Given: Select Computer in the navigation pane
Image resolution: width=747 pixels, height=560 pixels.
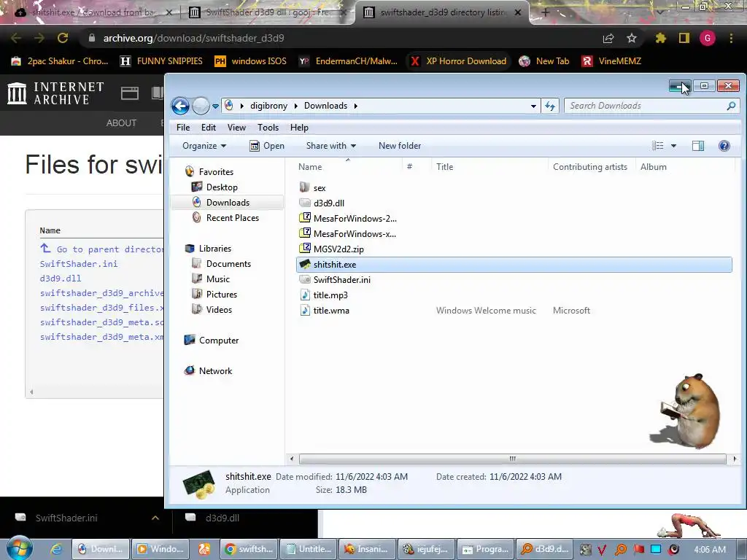Looking at the screenshot, I should [x=219, y=341].
